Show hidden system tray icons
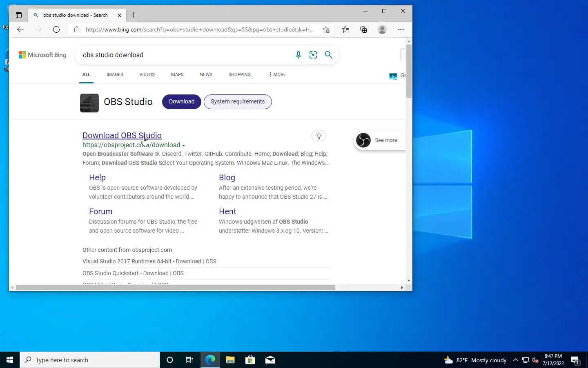Viewport: 588px width, 368px height. [516, 360]
